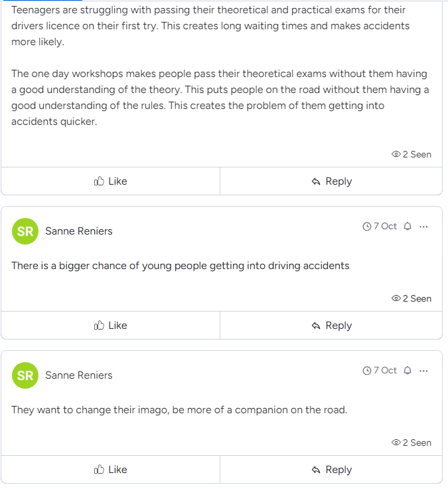Screen dimensions: 448x489
Task: View who has seen the driving accidents update
Action: [x=411, y=298]
